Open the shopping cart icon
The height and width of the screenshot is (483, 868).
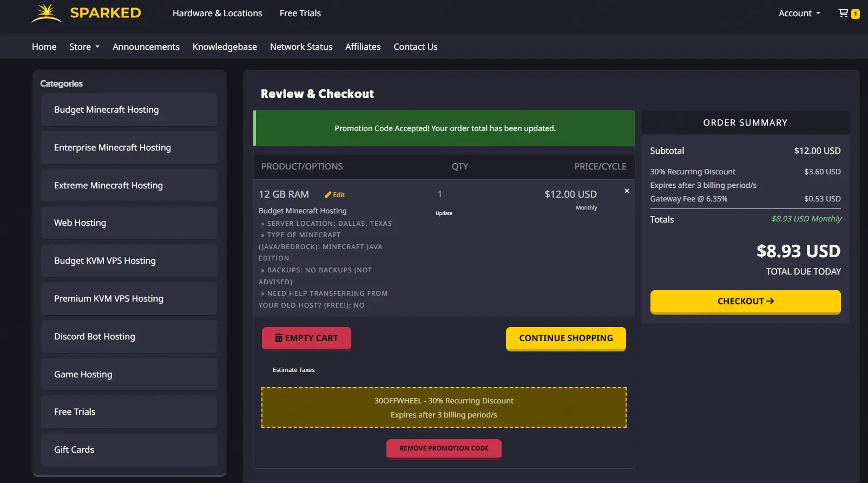[848, 13]
